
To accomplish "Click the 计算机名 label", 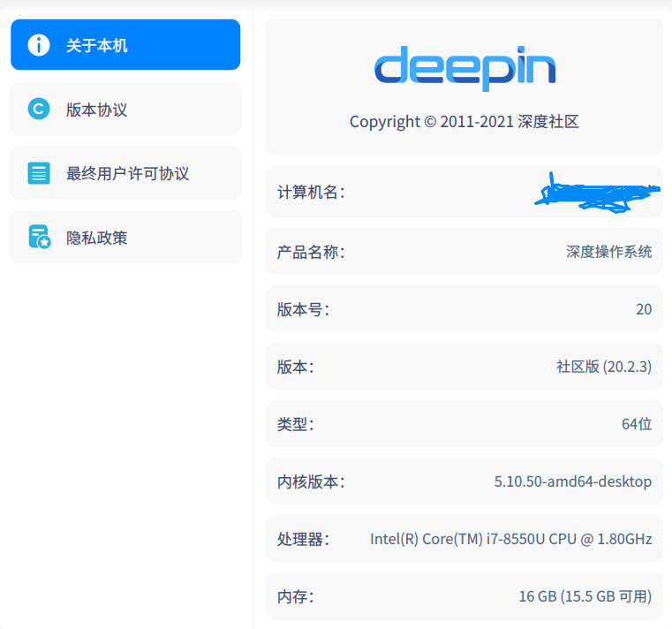I will click(x=311, y=192).
